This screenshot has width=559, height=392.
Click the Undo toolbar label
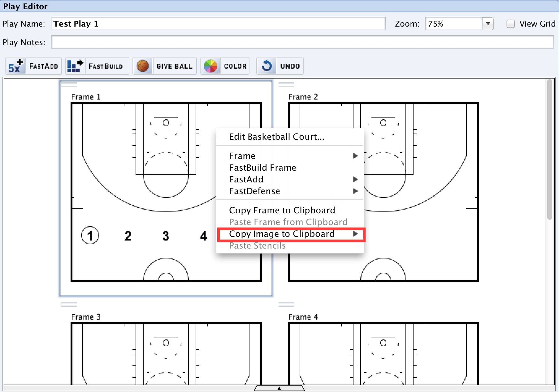[290, 66]
